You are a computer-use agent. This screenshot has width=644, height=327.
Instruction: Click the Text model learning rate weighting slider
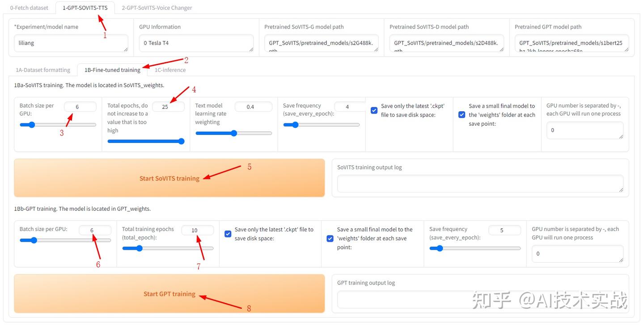tap(233, 133)
